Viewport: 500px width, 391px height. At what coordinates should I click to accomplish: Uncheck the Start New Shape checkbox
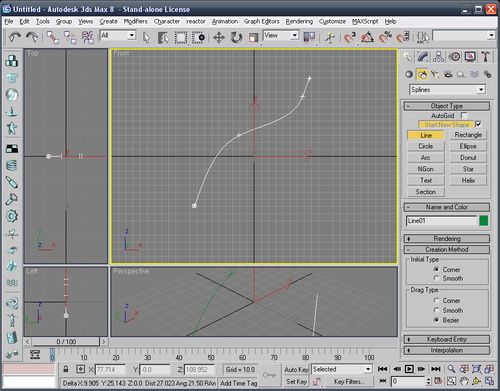478,124
